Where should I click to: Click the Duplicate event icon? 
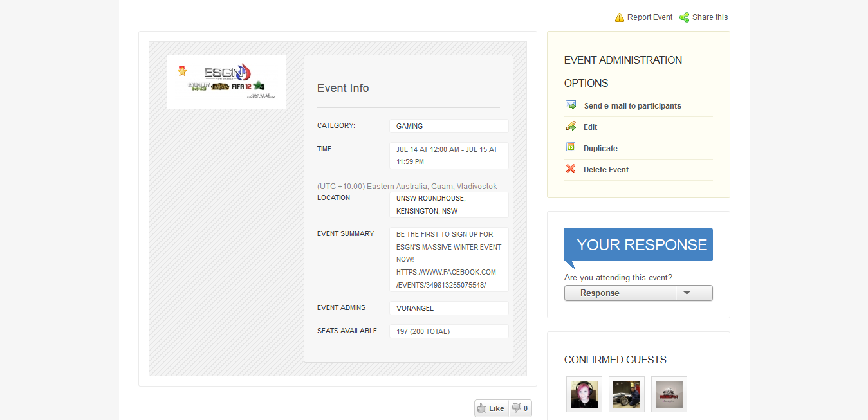click(x=571, y=147)
